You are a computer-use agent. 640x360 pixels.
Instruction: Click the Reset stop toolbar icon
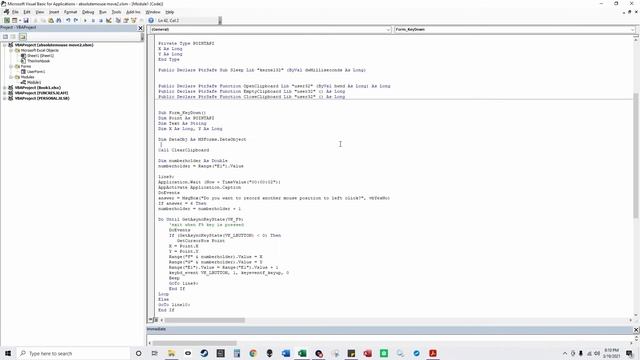(x=101, y=20)
